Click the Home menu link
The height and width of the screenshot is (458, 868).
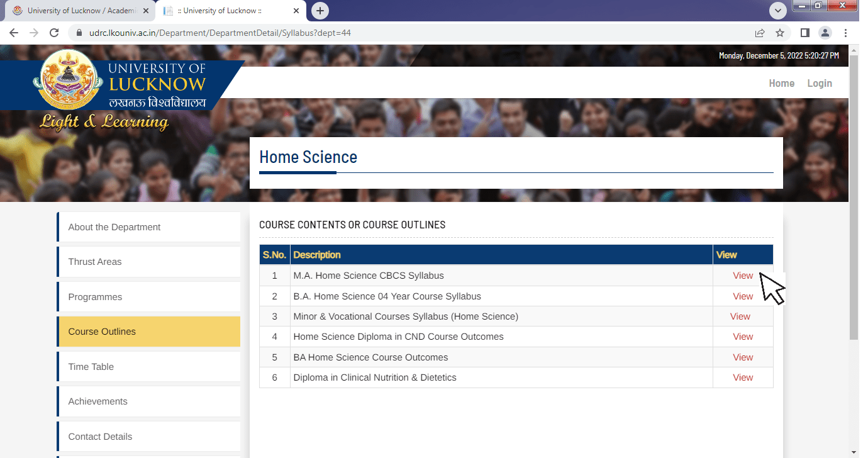782,83
